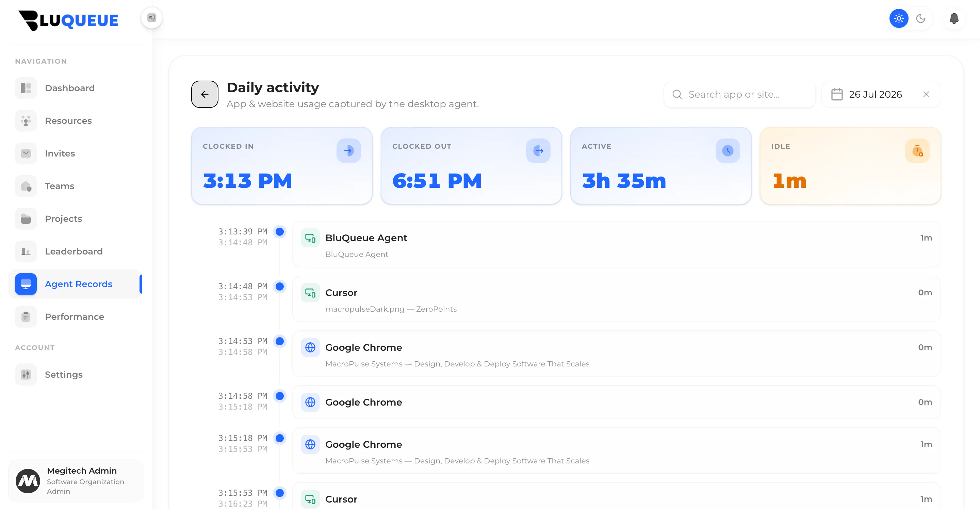This screenshot has height=509, width=980.
Task: Click the 3:13:39 PM timeline dot
Action: [280, 232]
